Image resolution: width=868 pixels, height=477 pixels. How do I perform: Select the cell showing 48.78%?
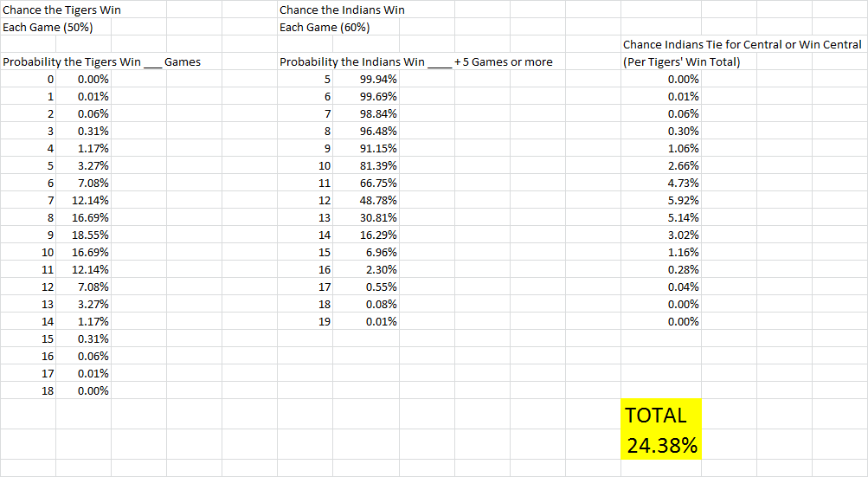point(378,200)
